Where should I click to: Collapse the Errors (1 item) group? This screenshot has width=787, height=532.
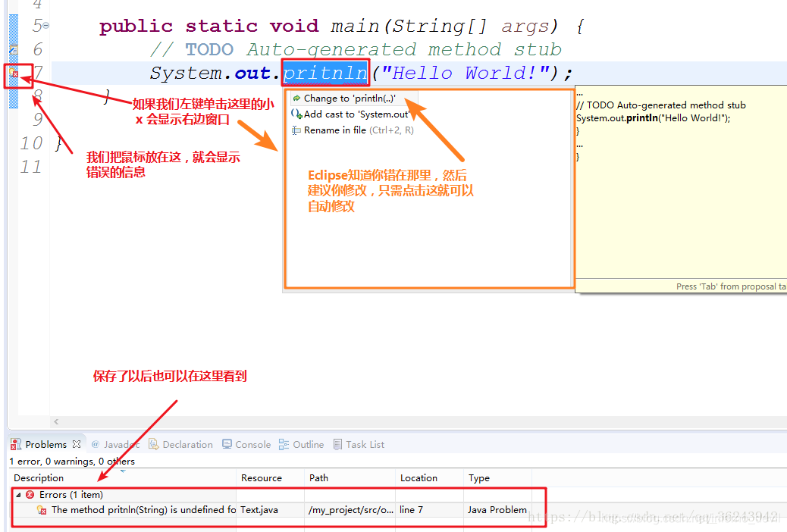point(18,495)
